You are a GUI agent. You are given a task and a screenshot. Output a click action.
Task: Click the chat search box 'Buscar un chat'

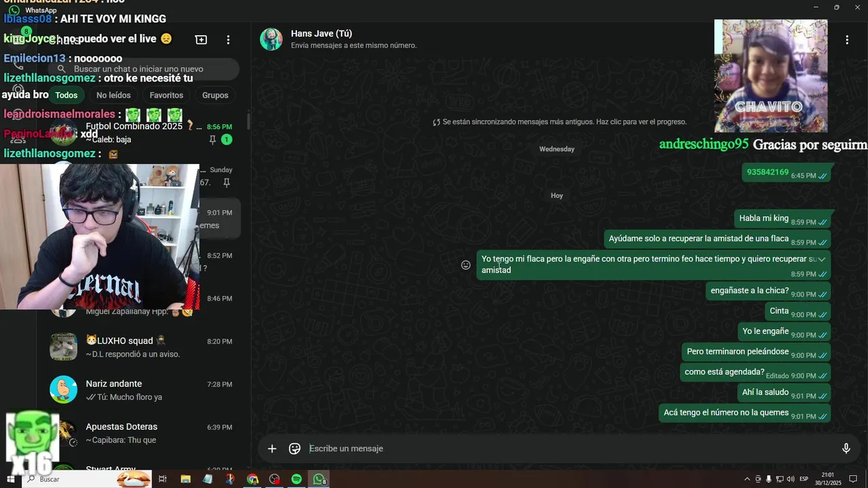coord(144,69)
